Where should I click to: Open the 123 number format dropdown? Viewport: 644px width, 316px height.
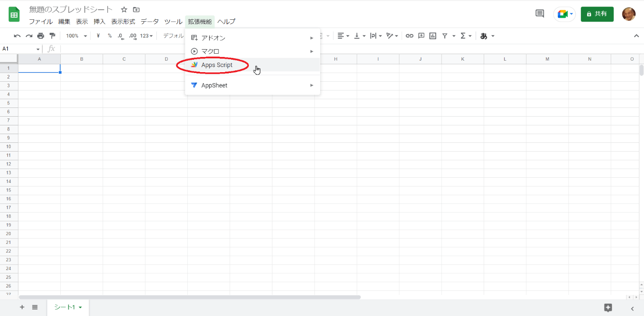147,36
